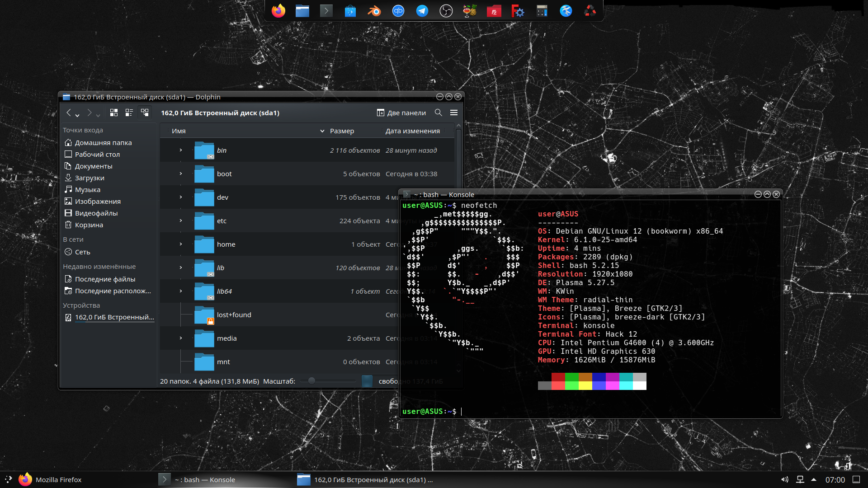Switch to Dolphin sda1 taskbar entry
The height and width of the screenshot is (488, 868).
pos(365,479)
